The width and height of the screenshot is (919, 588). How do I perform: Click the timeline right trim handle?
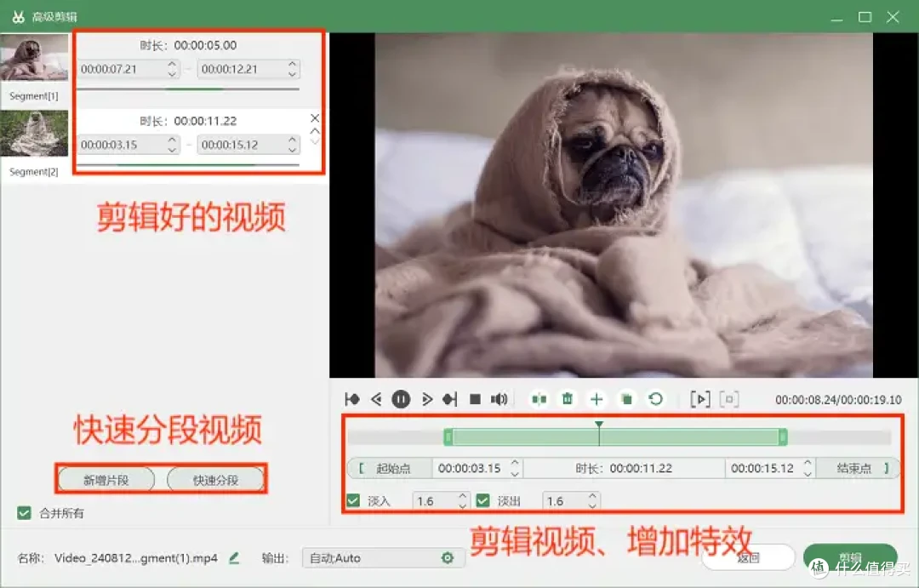tap(783, 437)
